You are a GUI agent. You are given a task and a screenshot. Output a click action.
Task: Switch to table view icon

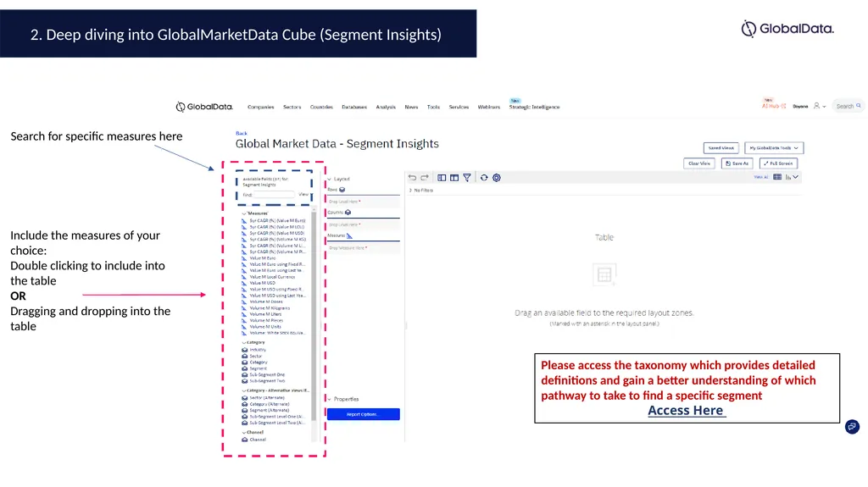coord(777,177)
